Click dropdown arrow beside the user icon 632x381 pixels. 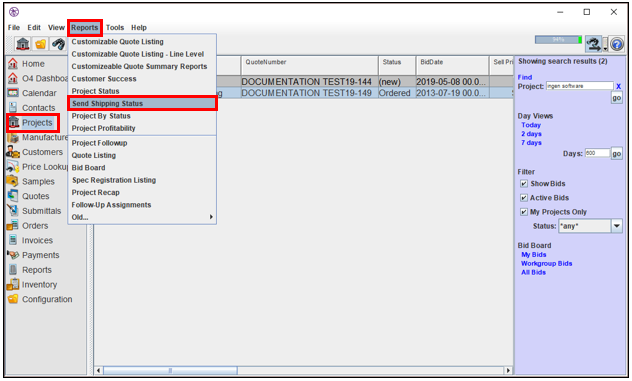coord(605,44)
